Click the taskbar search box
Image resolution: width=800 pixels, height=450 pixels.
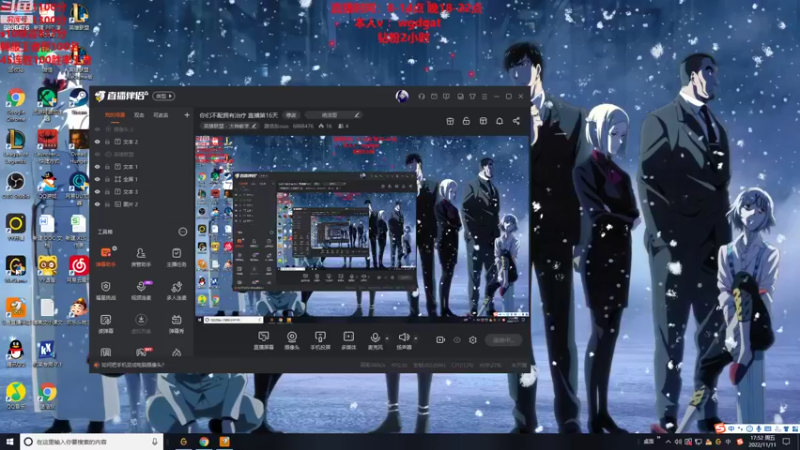pyautogui.click(x=92, y=441)
